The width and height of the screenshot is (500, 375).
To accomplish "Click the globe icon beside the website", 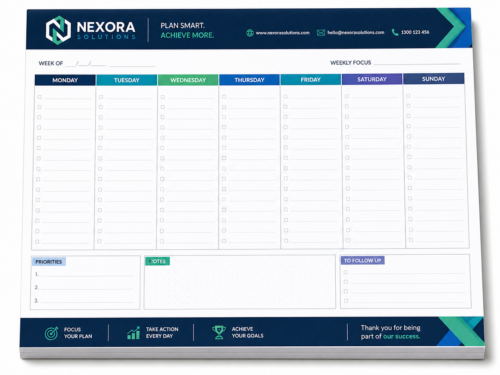I will point(250,33).
